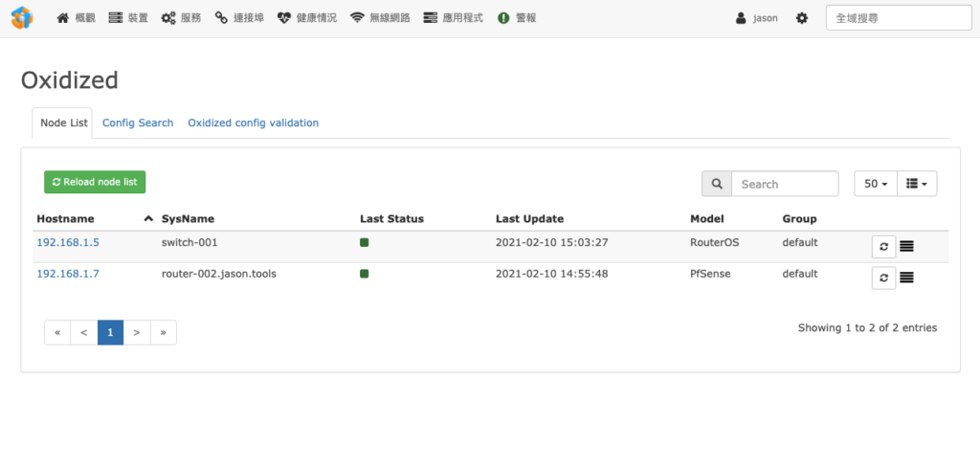View the config lines icon for 192.168.1.7
The width and height of the screenshot is (980, 467).
[907, 278]
